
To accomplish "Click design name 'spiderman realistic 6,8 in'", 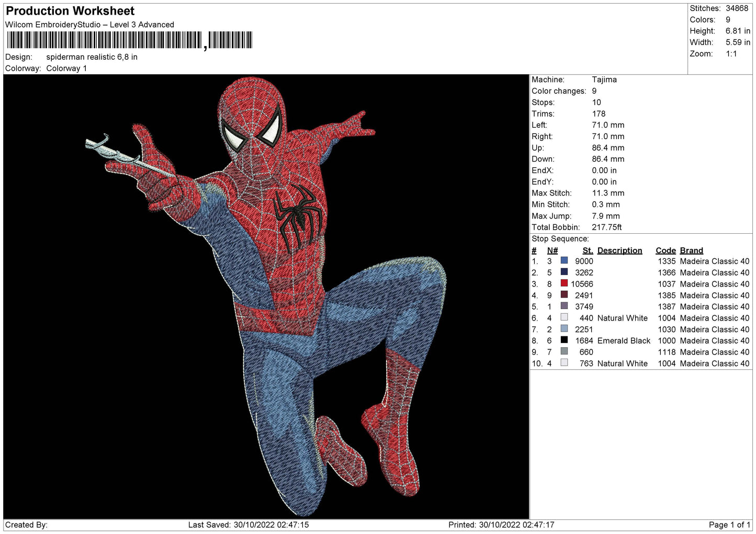I will 92,57.
